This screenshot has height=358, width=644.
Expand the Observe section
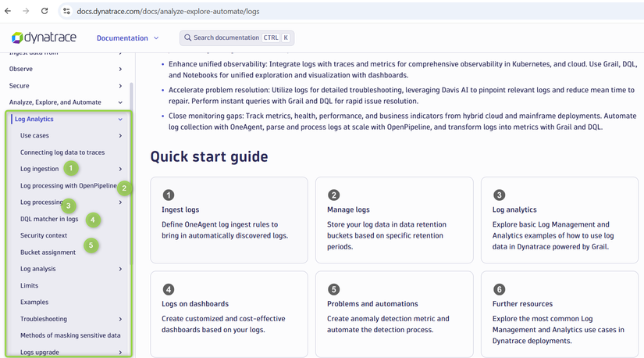(120, 69)
